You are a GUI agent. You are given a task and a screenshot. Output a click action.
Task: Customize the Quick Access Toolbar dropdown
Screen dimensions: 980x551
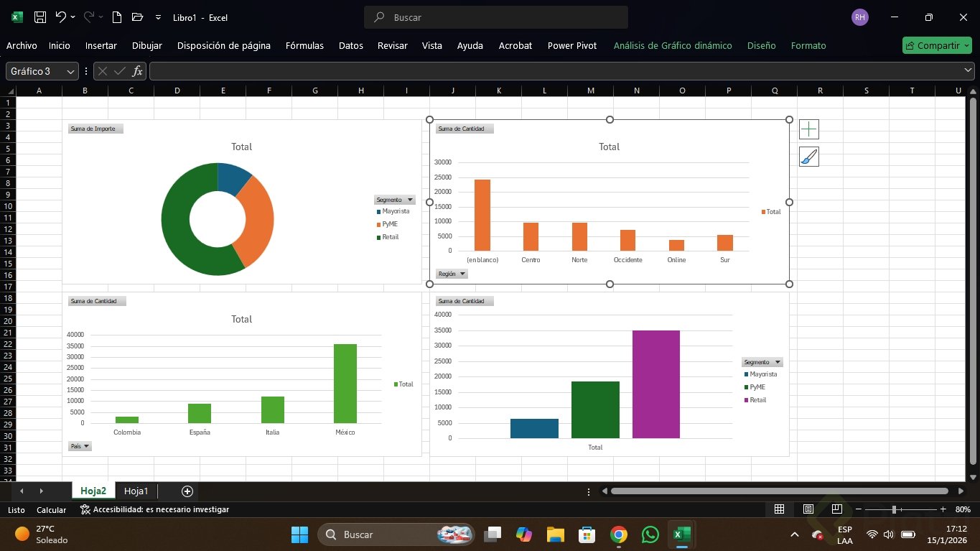158,17
